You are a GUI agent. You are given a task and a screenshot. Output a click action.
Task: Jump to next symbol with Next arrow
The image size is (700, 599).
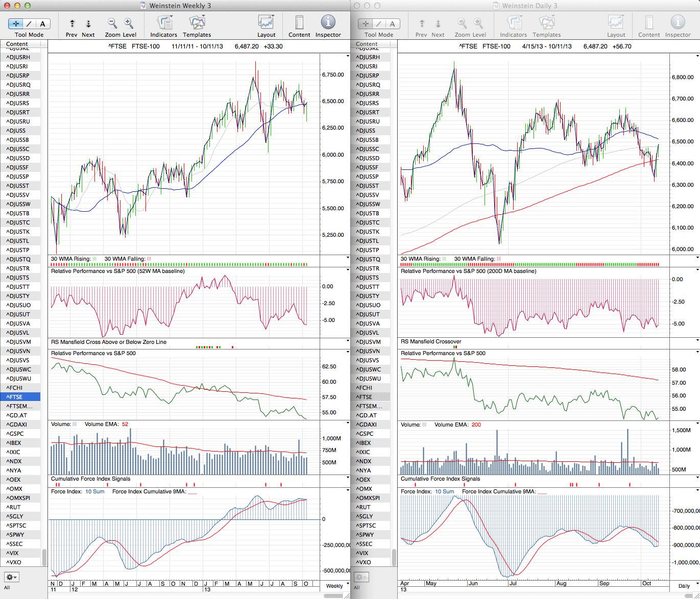(x=88, y=23)
